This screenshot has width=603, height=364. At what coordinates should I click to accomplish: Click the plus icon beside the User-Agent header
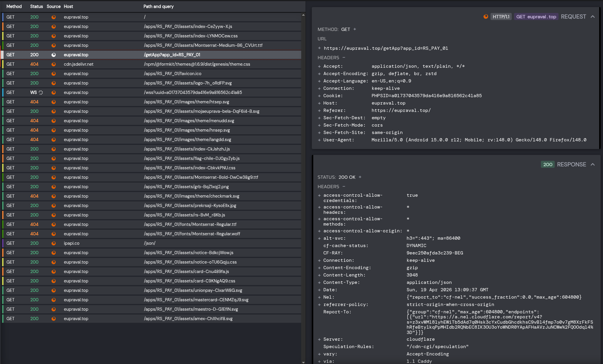(319, 140)
